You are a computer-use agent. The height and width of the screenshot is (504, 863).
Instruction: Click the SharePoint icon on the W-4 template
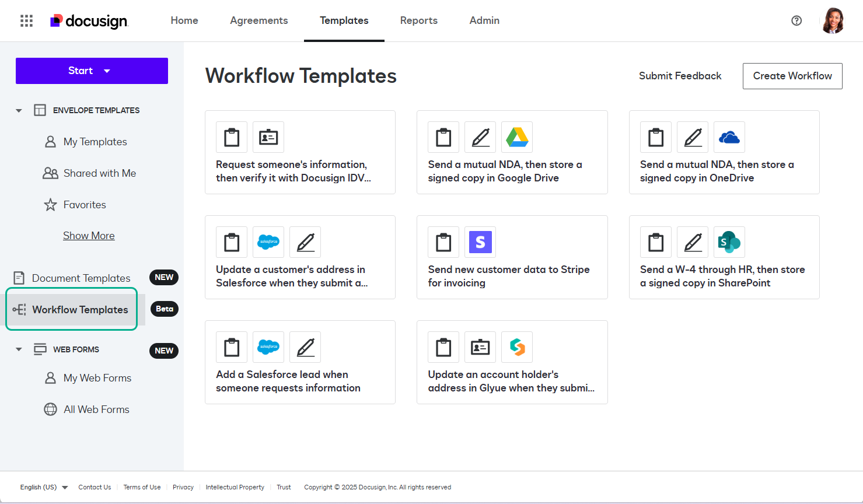pyautogui.click(x=729, y=242)
